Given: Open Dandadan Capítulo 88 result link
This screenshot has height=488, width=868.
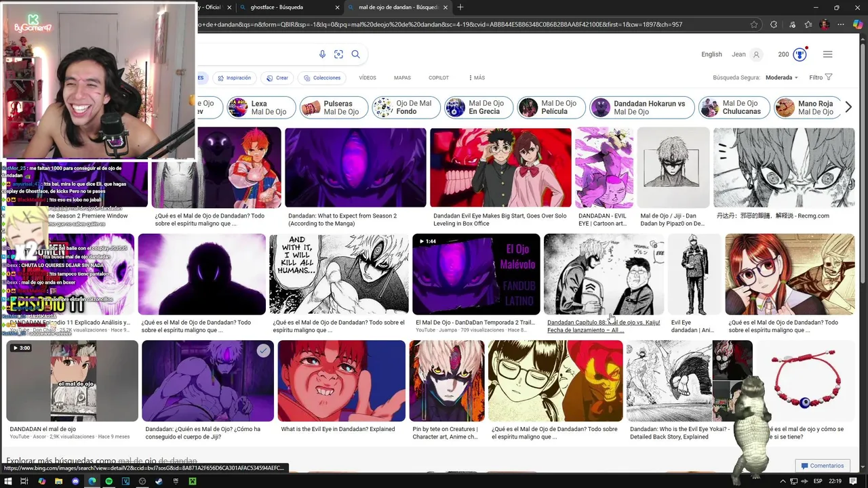Looking at the screenshot, I should pyautogui.click(x=603, y=326).
